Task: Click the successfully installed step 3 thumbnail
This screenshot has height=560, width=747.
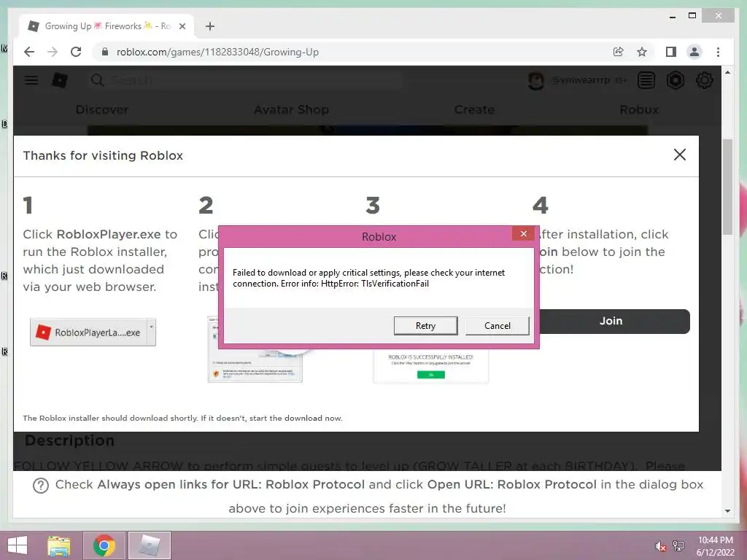Action: point(430,366)
